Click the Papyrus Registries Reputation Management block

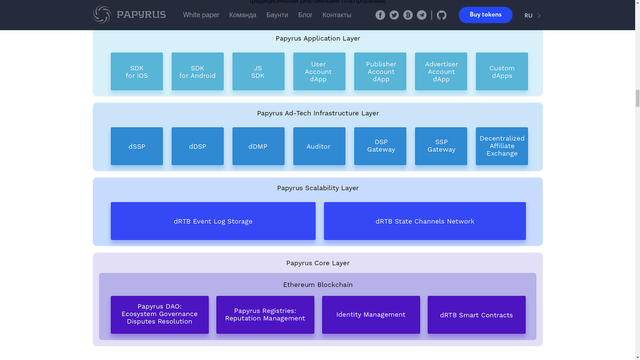point(265,315)
